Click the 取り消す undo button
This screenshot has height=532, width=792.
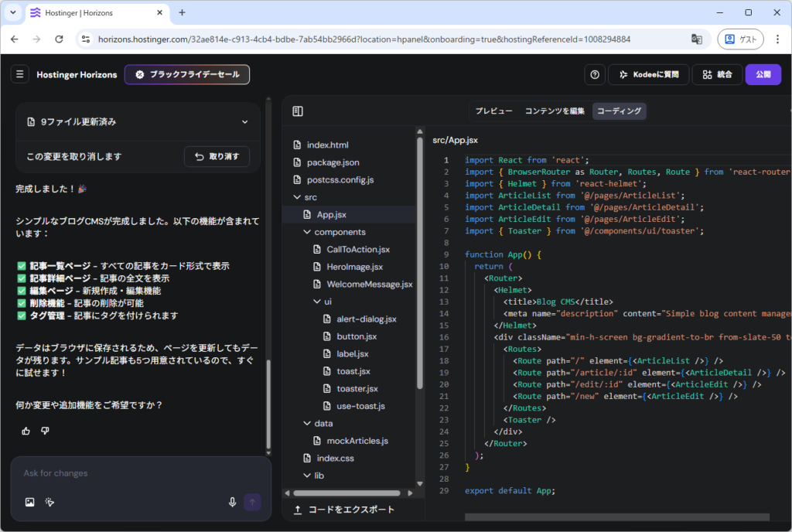point(217,156)
